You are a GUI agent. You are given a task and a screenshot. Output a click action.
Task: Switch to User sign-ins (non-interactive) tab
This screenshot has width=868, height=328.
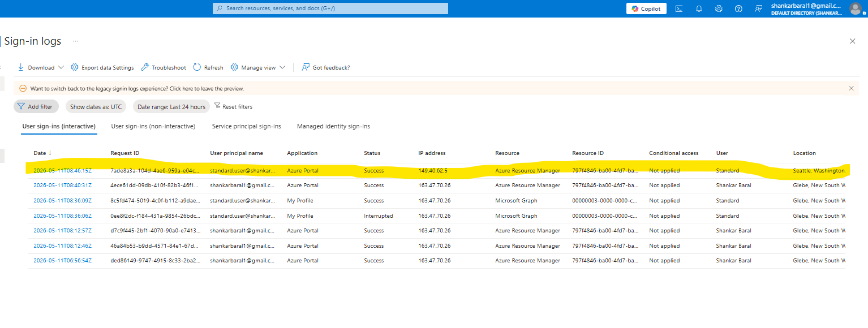point(153,126)
